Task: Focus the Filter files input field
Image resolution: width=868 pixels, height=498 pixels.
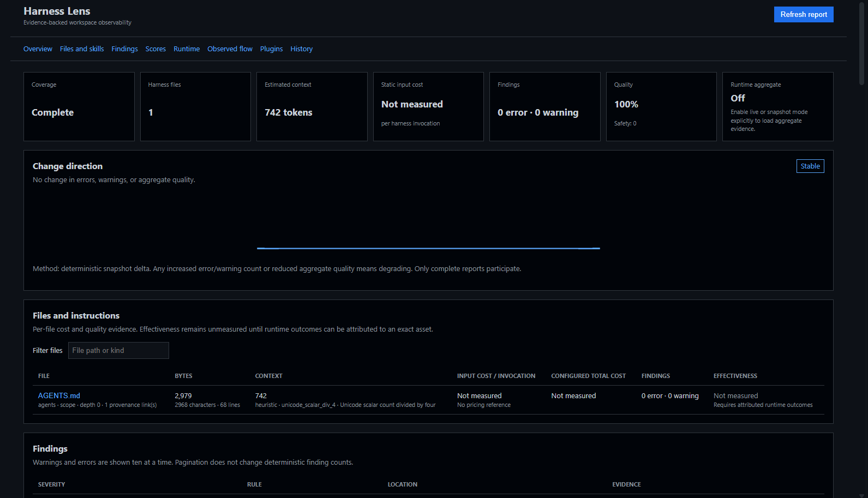Action: pyautogui.click(x=118, y=350)
